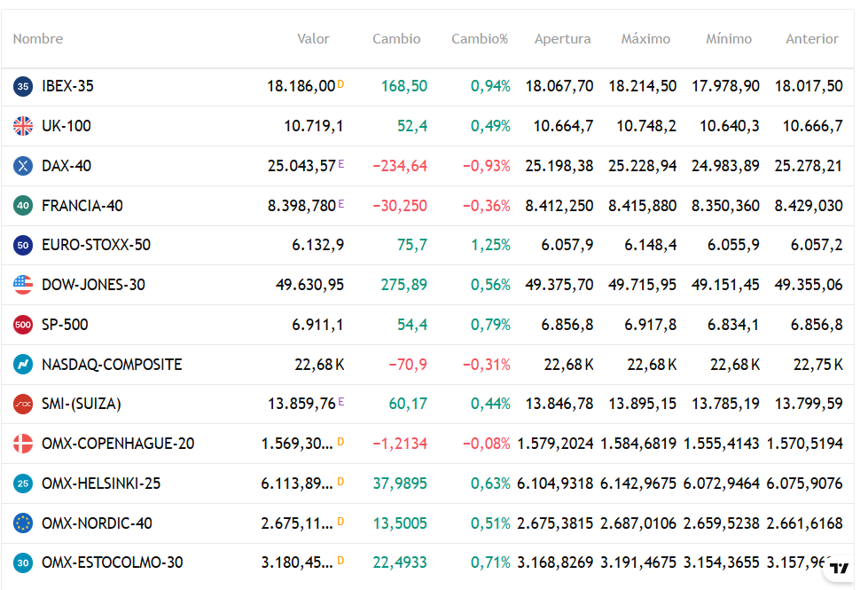Click the NASDAQ-COMPOSITE logo icon
This screenshot has width=868, height=590.
(x=23, y=365)
